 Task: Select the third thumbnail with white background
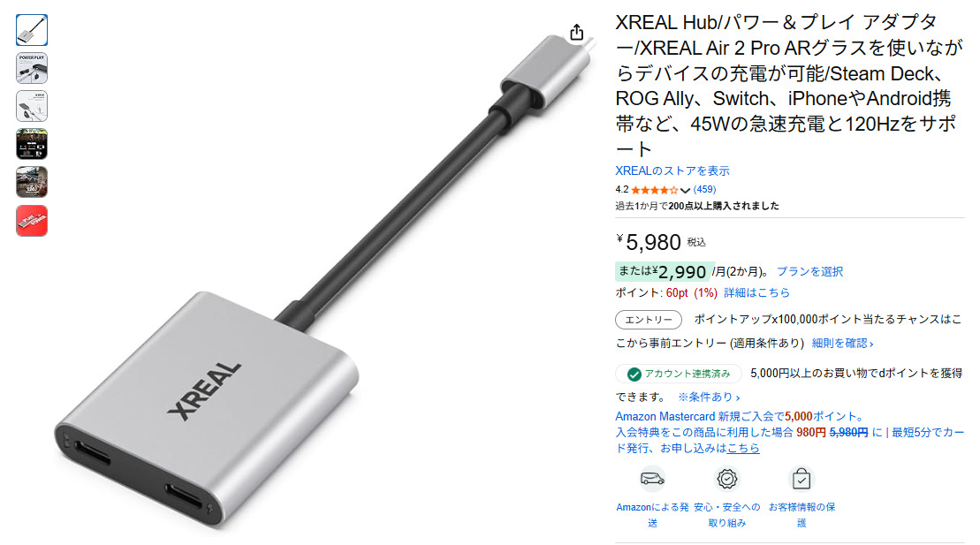(x=32, y=106)
